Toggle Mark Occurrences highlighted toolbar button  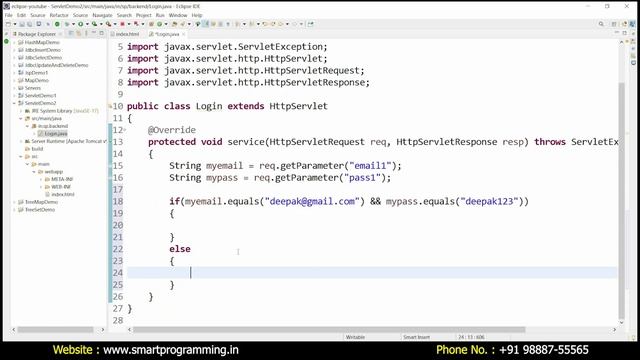(205, 24)
